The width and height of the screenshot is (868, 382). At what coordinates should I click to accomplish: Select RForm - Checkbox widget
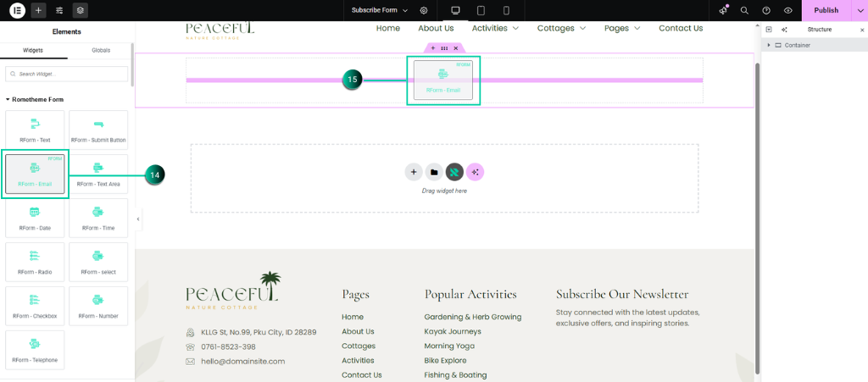coord(35,306)
